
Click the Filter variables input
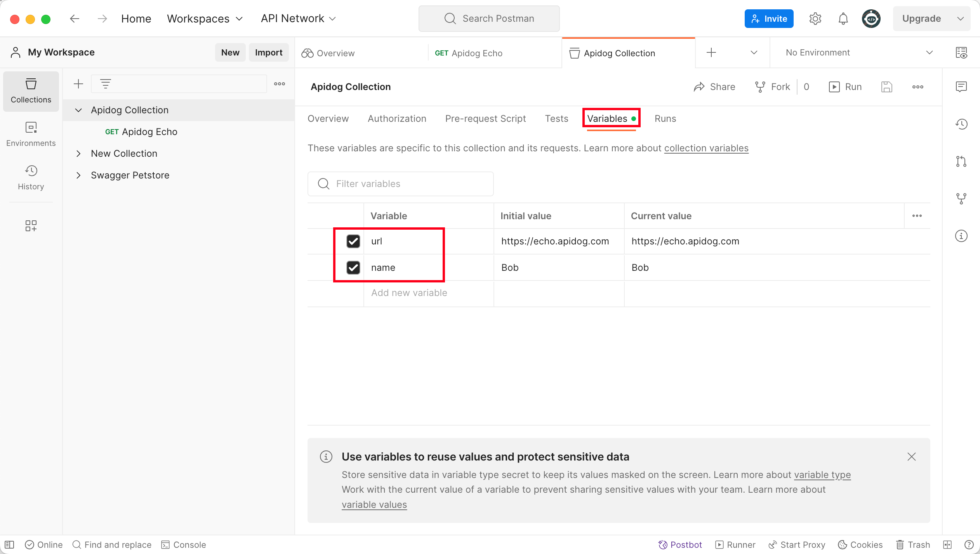click(400, 184)
